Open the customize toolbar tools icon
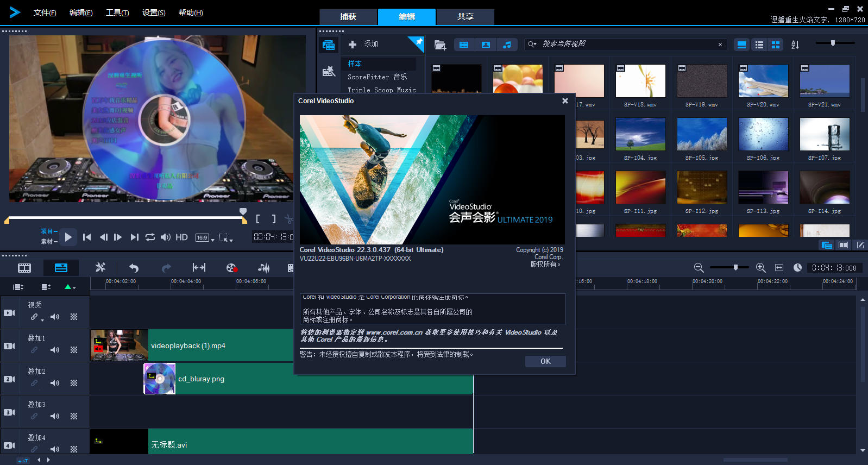 pyautogui.click(x=100, y=267)
